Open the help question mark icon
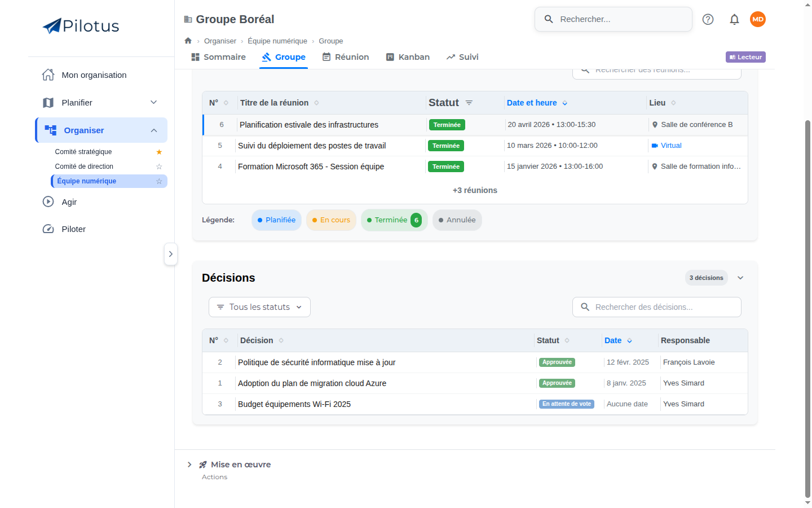 click(708, 19)
